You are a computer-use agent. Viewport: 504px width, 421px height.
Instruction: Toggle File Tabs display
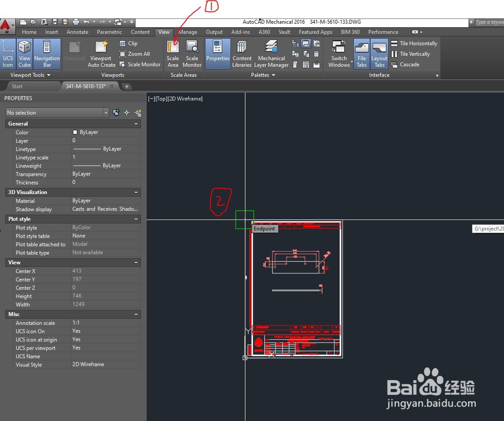(x=362, y=54)
